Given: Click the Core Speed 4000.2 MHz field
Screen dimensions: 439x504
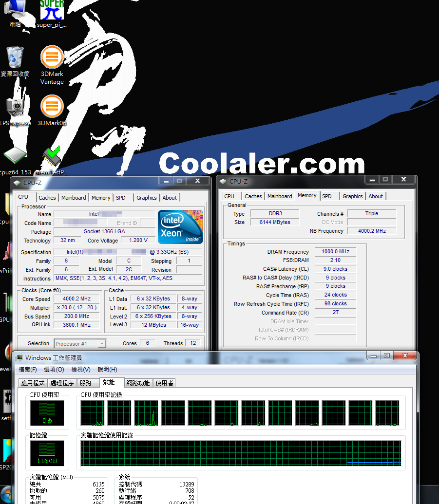Looking at the screenshot, I should click(77, 299).
